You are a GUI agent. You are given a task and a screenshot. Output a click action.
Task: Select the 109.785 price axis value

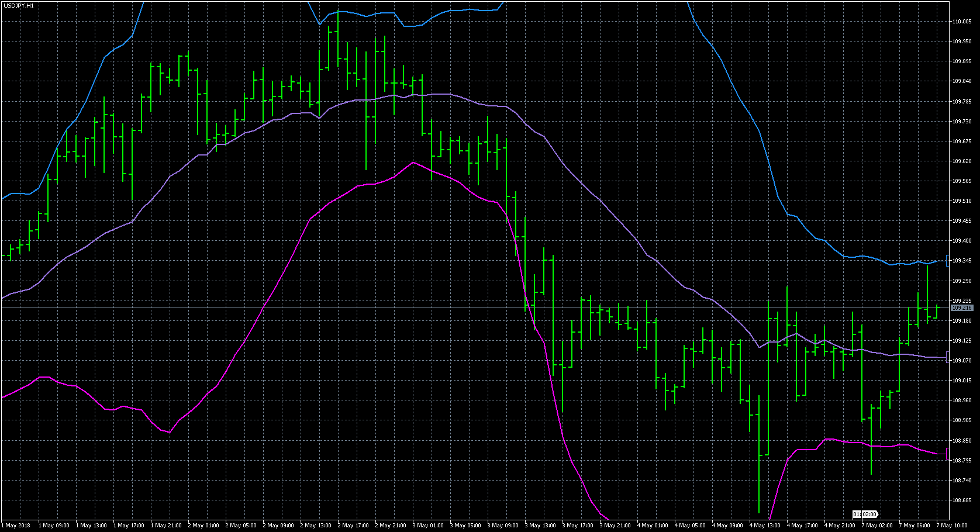tap(962, 102)
